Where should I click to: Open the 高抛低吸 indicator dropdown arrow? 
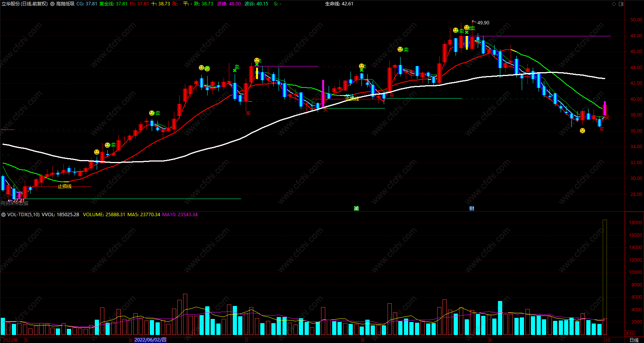(52, 4)
